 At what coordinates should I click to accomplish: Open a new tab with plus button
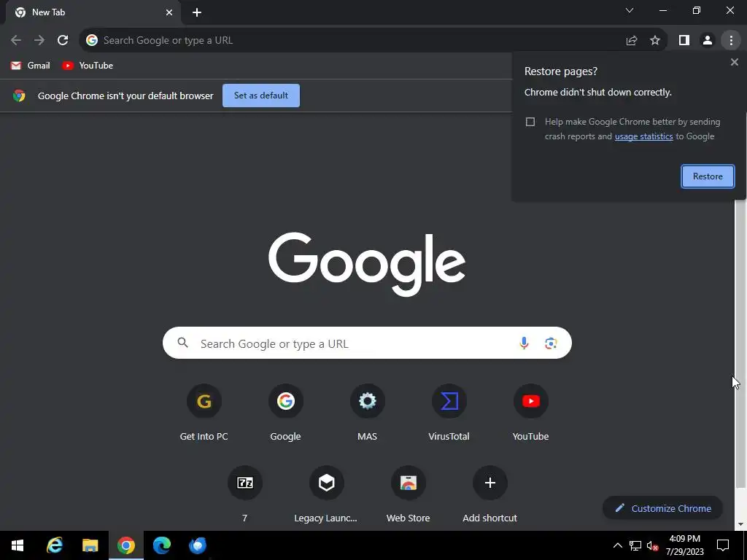tap(197, 12)
